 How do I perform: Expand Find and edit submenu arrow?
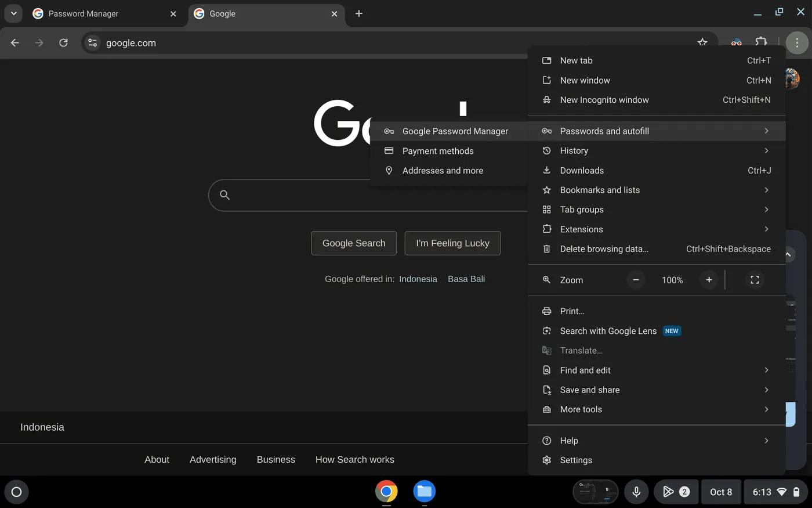tap(766, 370)
